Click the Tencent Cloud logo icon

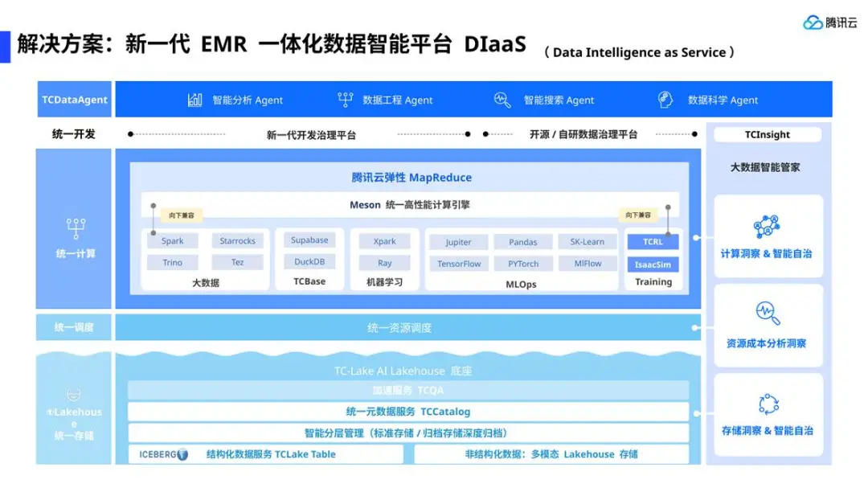coord(813,23)
